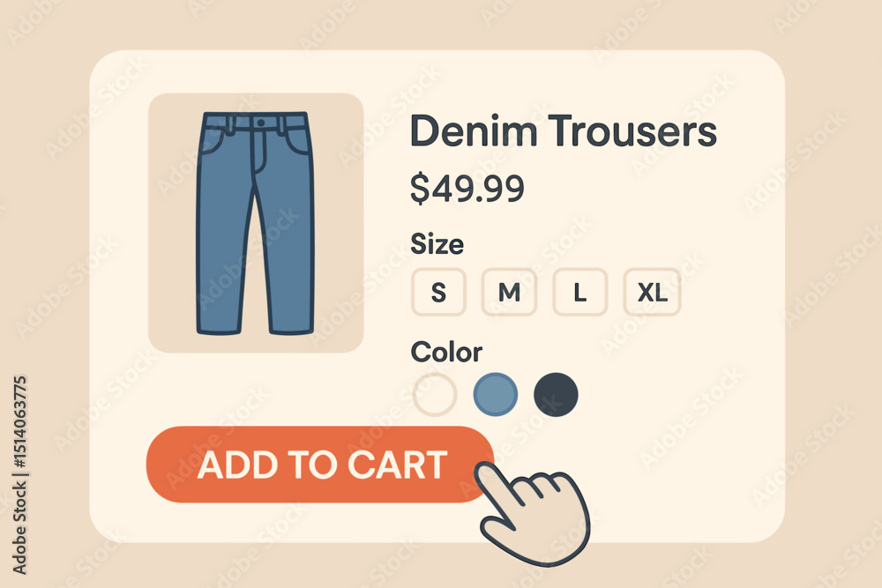The width and height of the screenshot is (882, 588).
Task: Click the Color section label
Action: (446, 352)
